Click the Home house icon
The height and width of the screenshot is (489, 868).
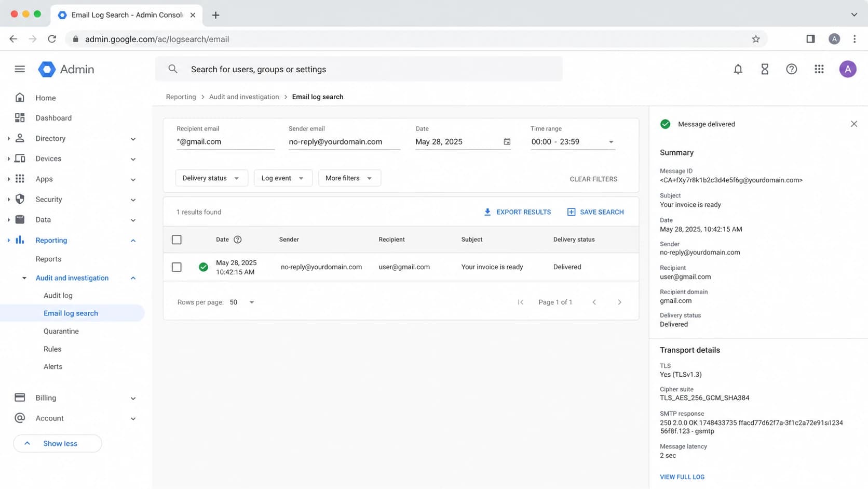click(x=20, y=98)
